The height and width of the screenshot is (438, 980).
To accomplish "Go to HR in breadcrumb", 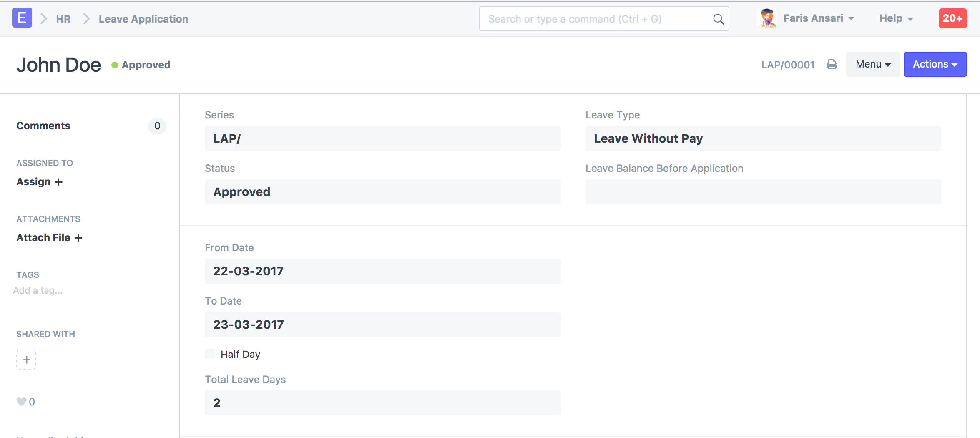I will [63, 19].
